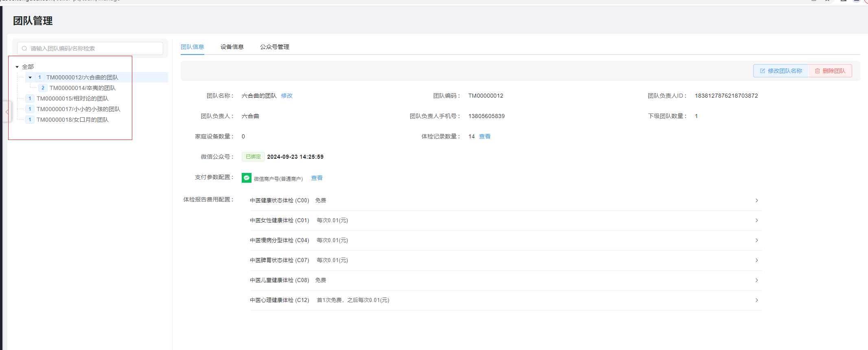Collapse the 全部 tree root arrow
Image resolution: width=868 pixels, height=350 pixels.
tap(17, 67)
